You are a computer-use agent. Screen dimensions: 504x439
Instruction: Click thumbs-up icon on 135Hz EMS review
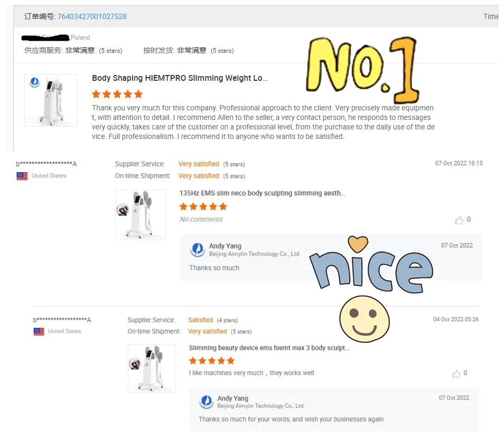(459, 220)
